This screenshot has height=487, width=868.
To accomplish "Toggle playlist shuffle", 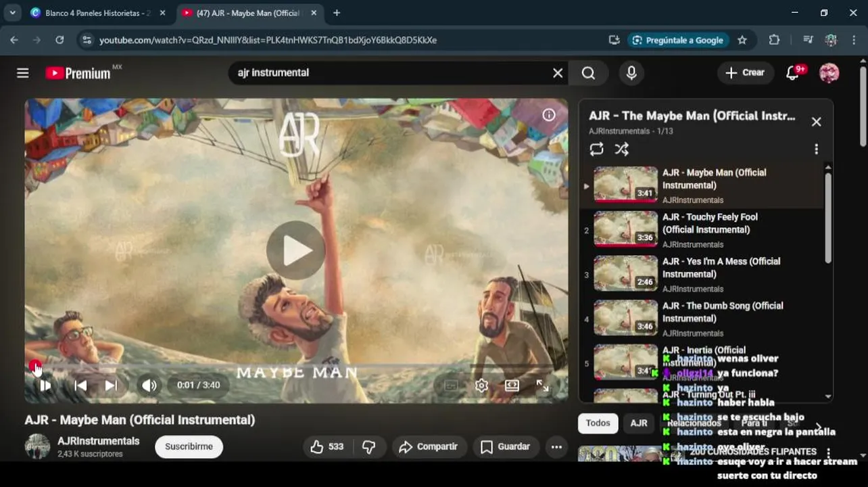I will pos(622,149).
